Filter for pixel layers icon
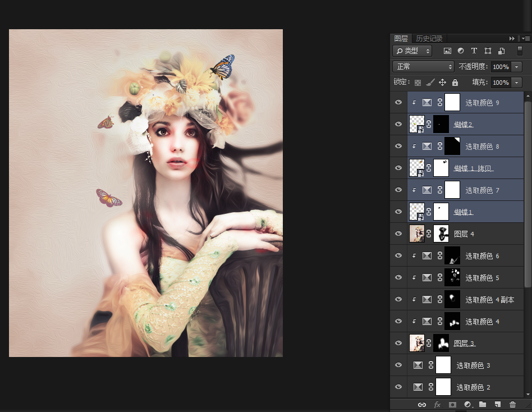The width and height of the screenshot is (532, 412). (447, 51)
